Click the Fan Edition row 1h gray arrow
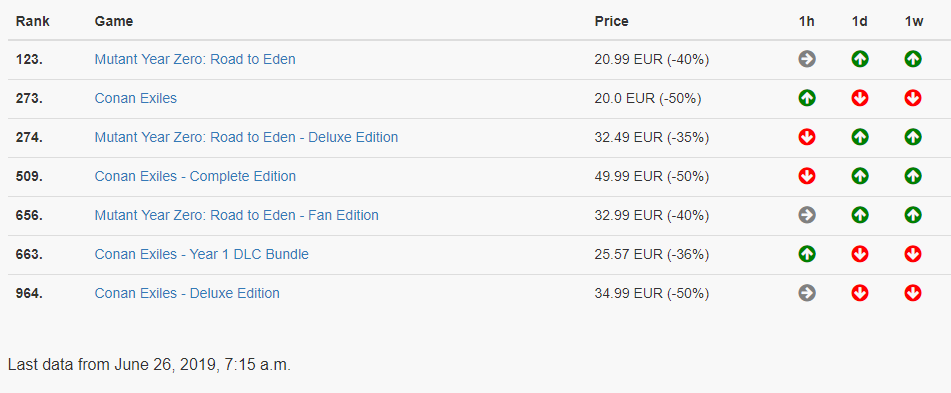 click(807, 215)
